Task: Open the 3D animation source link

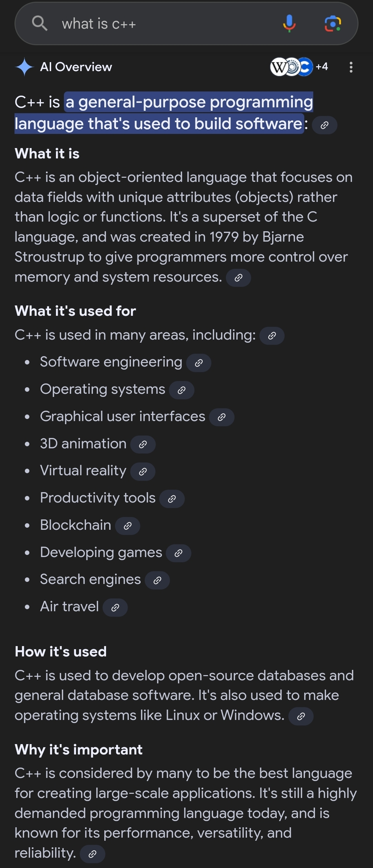Action: [143, 444]
